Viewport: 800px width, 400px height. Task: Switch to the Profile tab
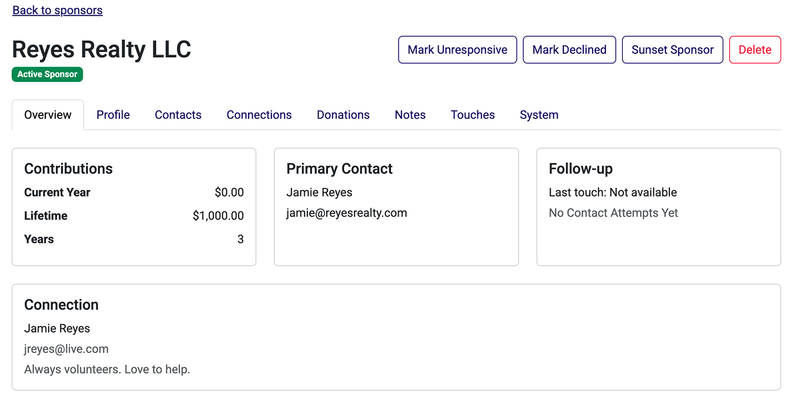click(113, 115)
